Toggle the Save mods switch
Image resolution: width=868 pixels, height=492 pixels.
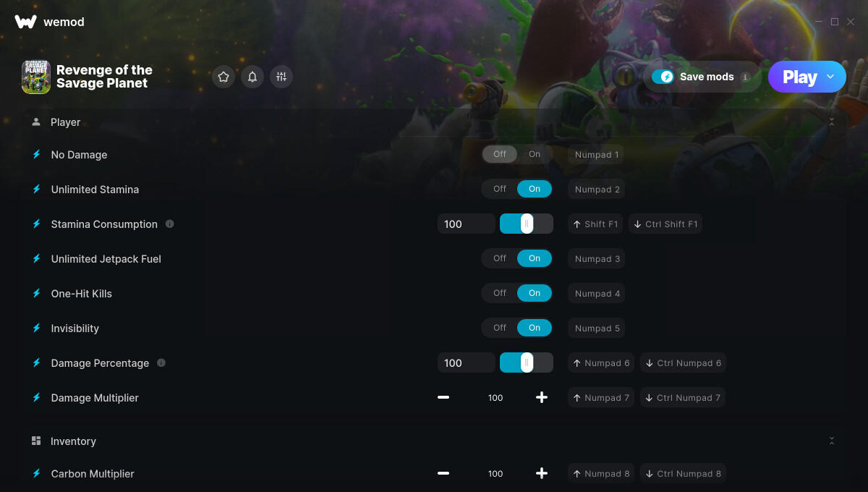click(x=663, y=77)
